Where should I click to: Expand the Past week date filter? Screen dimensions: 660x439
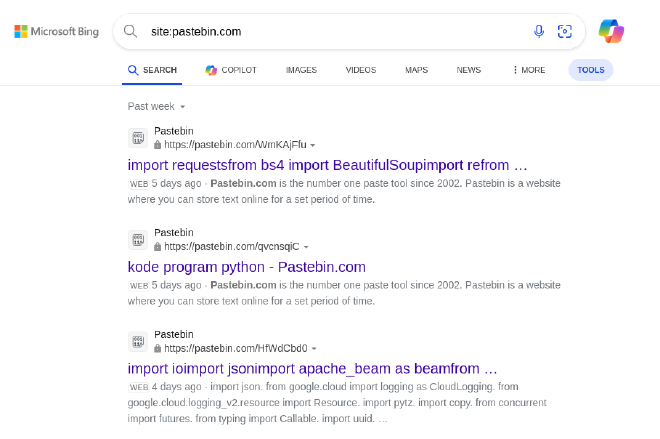156,106
